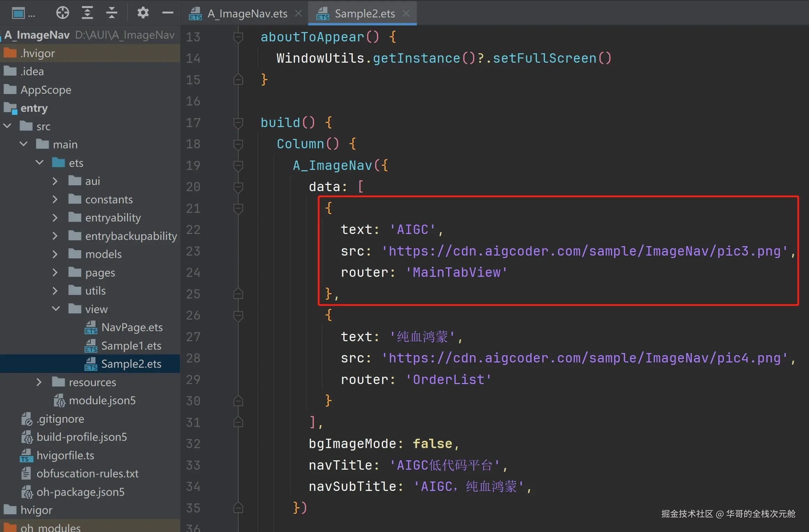Click the pic3.png URL string in code

click(x=584, y=251)
